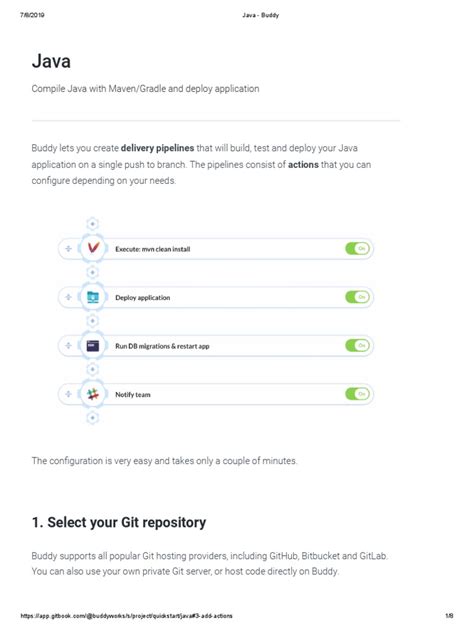Image resolution: width=474 pixels, height=632 pixels.
Task: Open the Run DB migrations & restart app action
Action: pyautogui.click(x=162, y=346)
